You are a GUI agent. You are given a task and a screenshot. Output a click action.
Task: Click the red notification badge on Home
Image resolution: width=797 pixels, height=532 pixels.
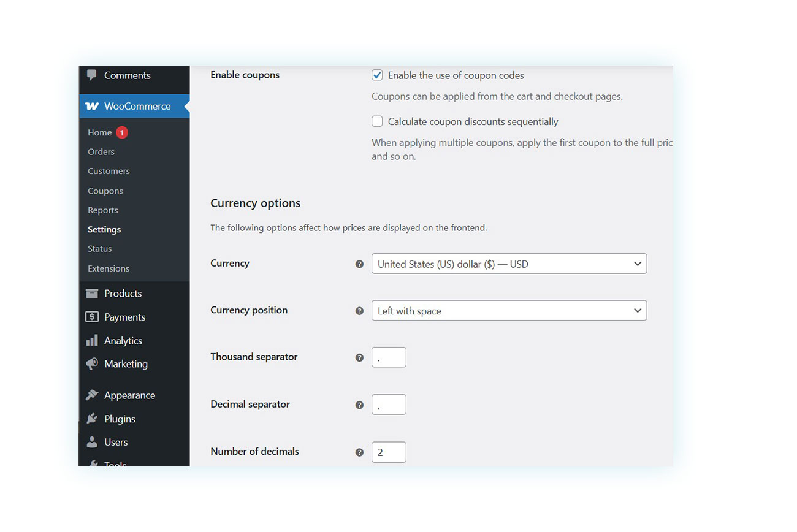point(121,132)
